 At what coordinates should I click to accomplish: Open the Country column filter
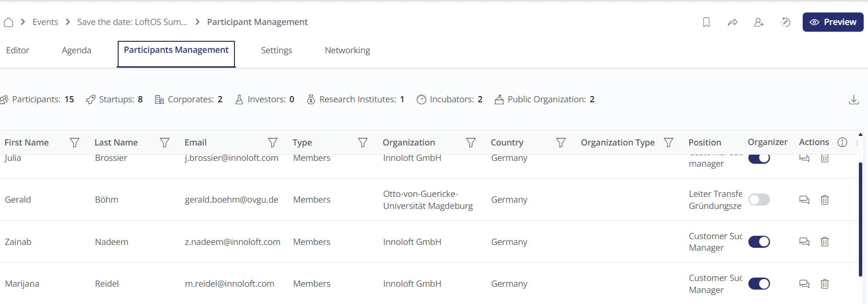coord(561,143)
